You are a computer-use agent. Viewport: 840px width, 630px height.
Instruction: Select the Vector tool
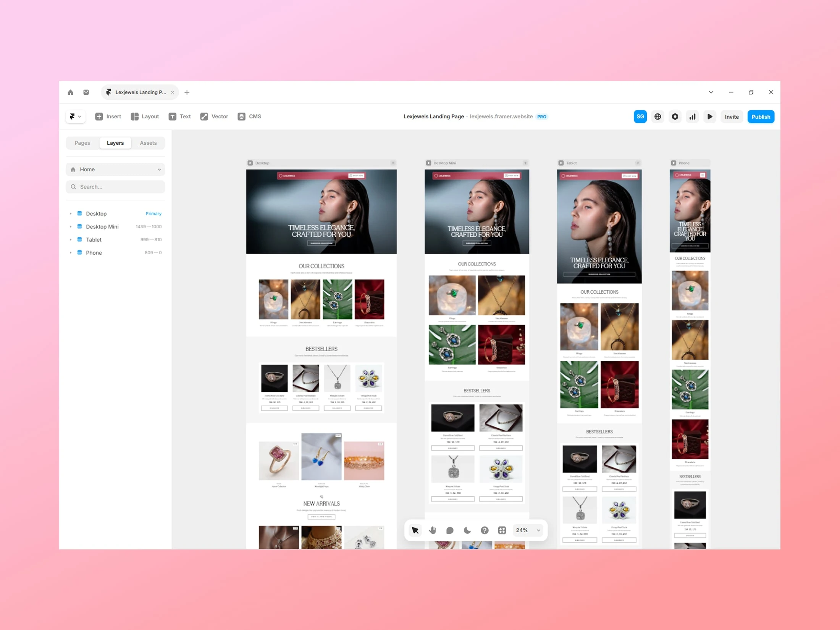tap(214, 116)
